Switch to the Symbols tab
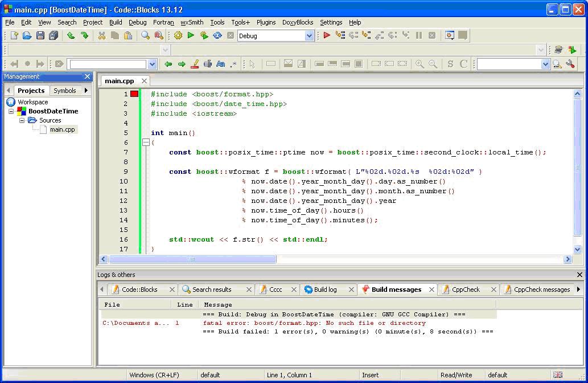The width and height of the screenshot is (588, 383). 64,91
